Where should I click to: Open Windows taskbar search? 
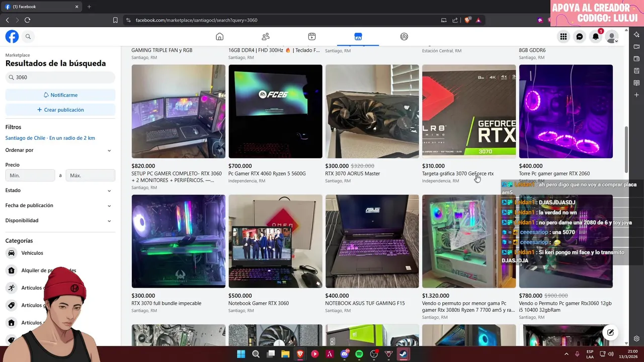coord(256,354)
